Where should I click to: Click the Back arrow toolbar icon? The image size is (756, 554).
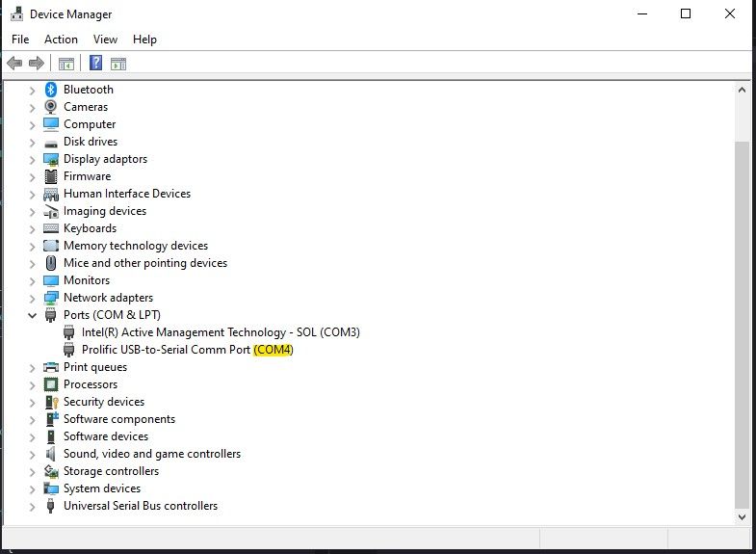click(x=14, y=64)
